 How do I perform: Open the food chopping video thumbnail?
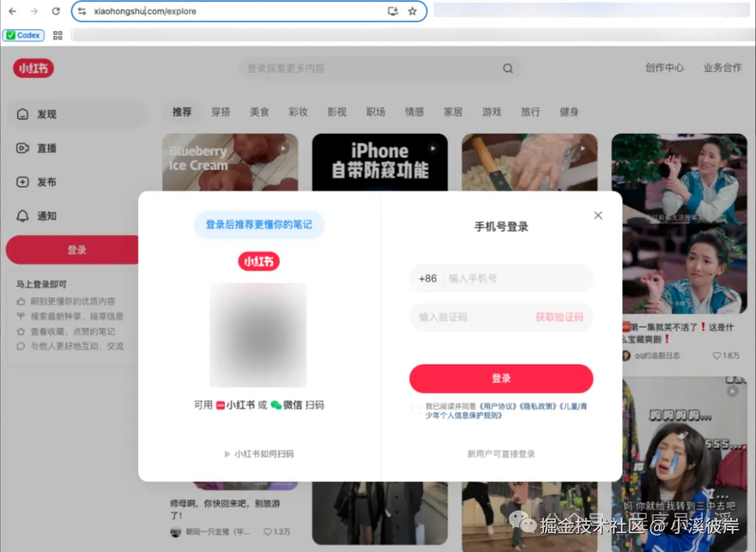529,162
